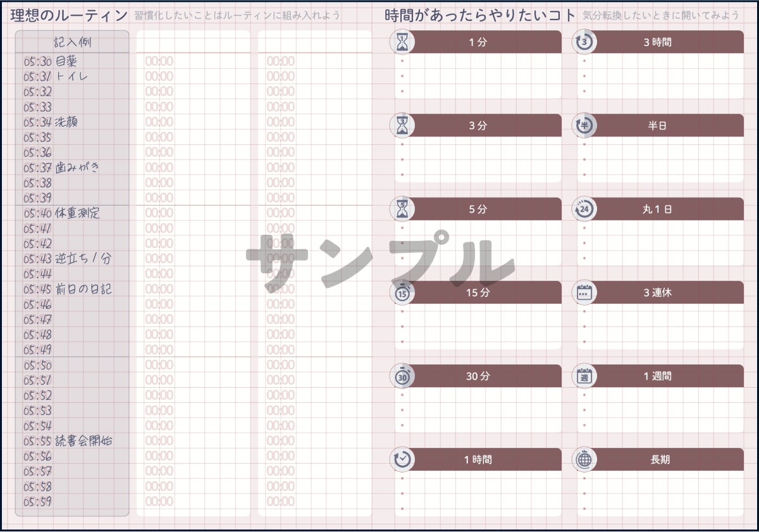This screenshot has height=532, width=759.
Task: Select the 05:43 逆立ち1分 row
Action: tap(72, 259)
